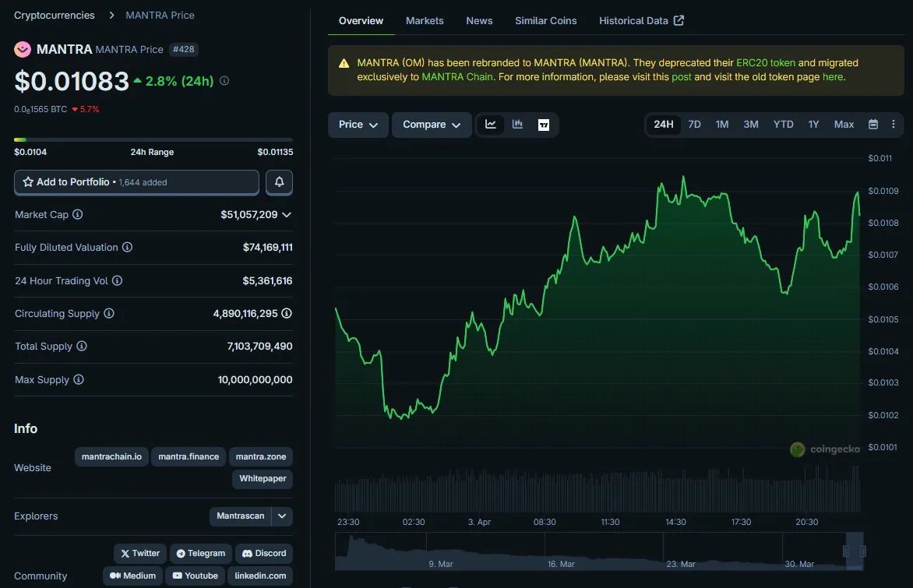Open the MANTRA Chain link in banner
The height and width of the screenshot is (588, 913).
(x=457, y=77)
